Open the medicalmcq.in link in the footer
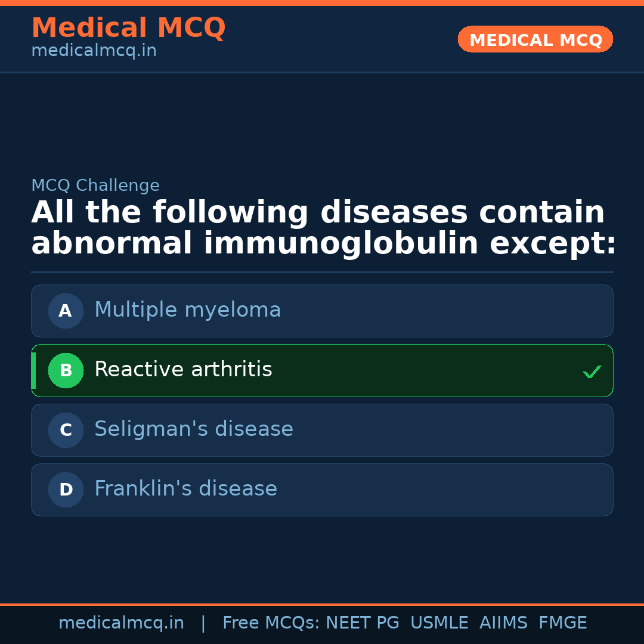This screenshot has height=644, width=644. point(121,623)
